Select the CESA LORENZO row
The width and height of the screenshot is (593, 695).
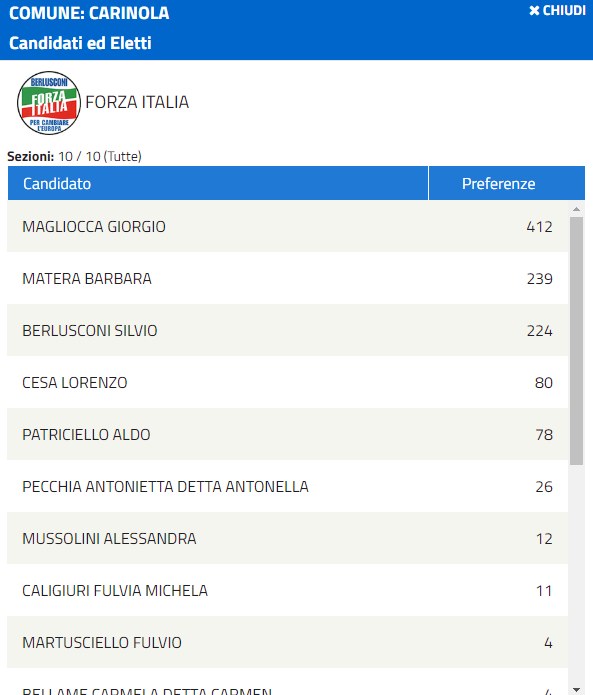tap(288, 382)
